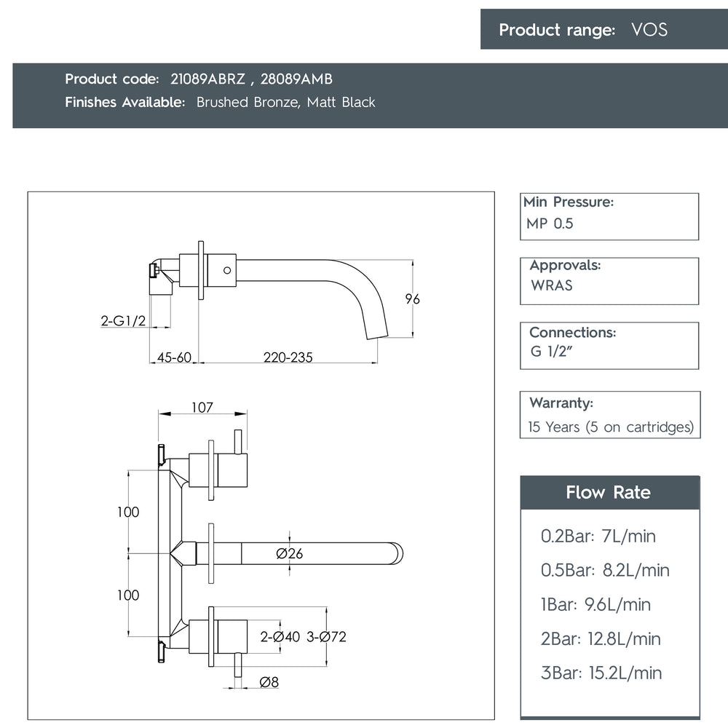Click the Connections G 1/2" box
The image size is (728, 728).
pos(609,345)
